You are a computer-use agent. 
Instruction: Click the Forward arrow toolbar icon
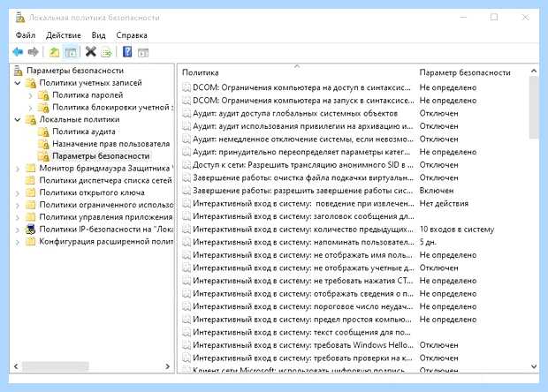[34, 52]
